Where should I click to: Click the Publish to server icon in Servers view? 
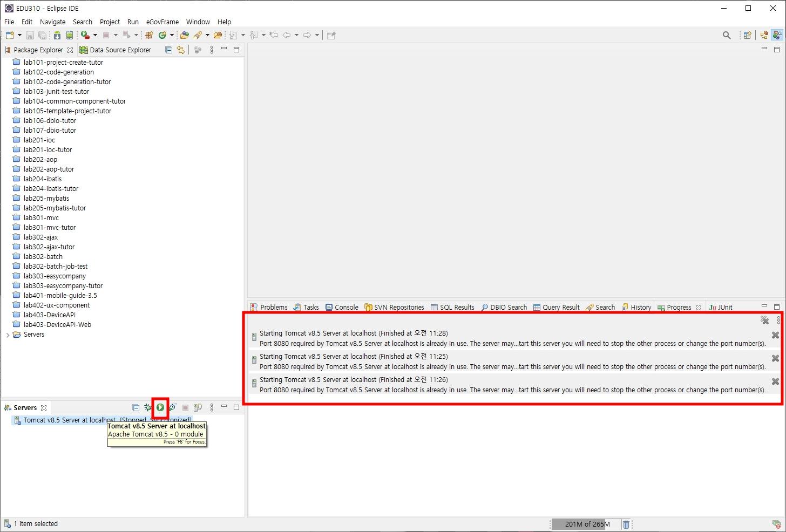coord(198,408)
